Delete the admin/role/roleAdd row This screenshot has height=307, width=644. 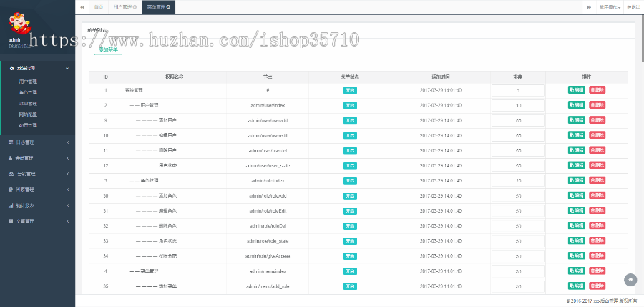[x=597, y=195]
